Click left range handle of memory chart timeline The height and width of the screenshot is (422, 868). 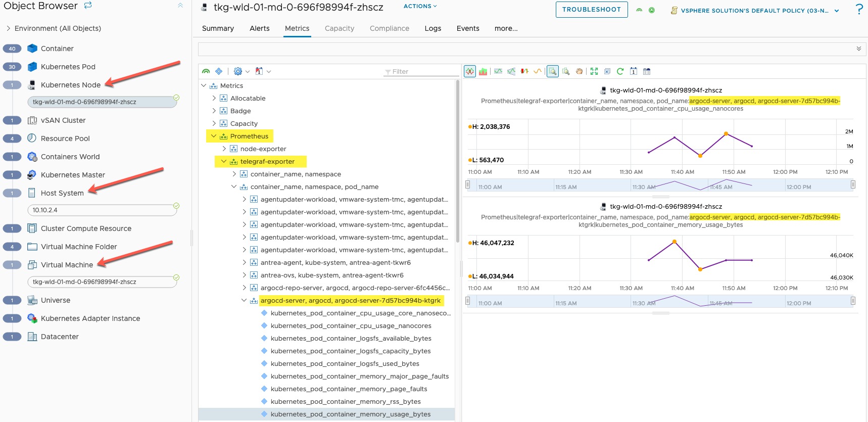point(468,301)
